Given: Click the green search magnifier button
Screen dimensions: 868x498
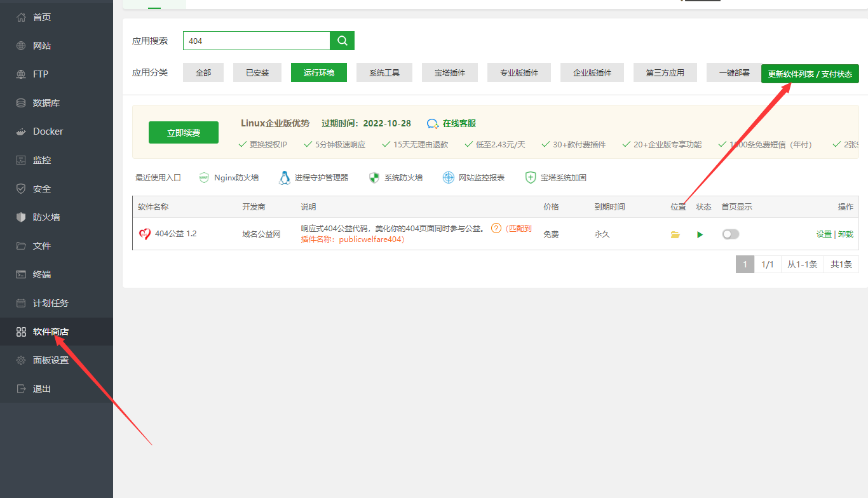Looking at the screenshot, I should (342, 41).
